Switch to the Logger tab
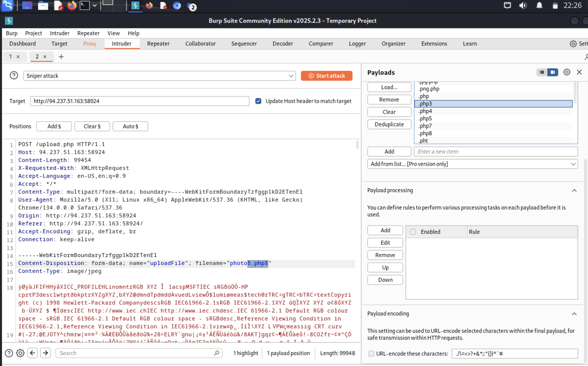The image size is (588, 366). pos(357,44)
